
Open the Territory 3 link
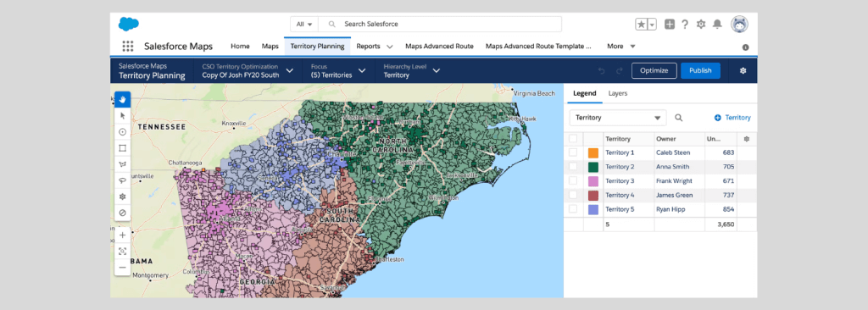pos(620,181)
